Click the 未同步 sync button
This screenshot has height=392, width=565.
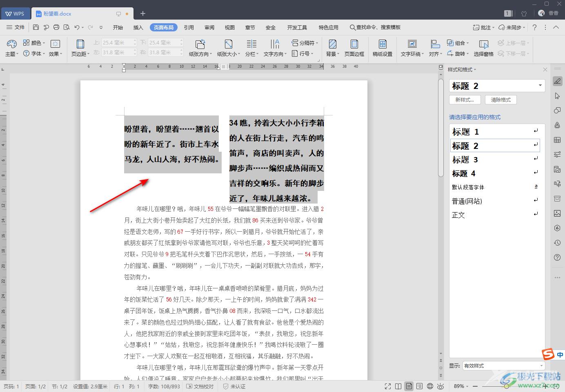click(512, 27)
